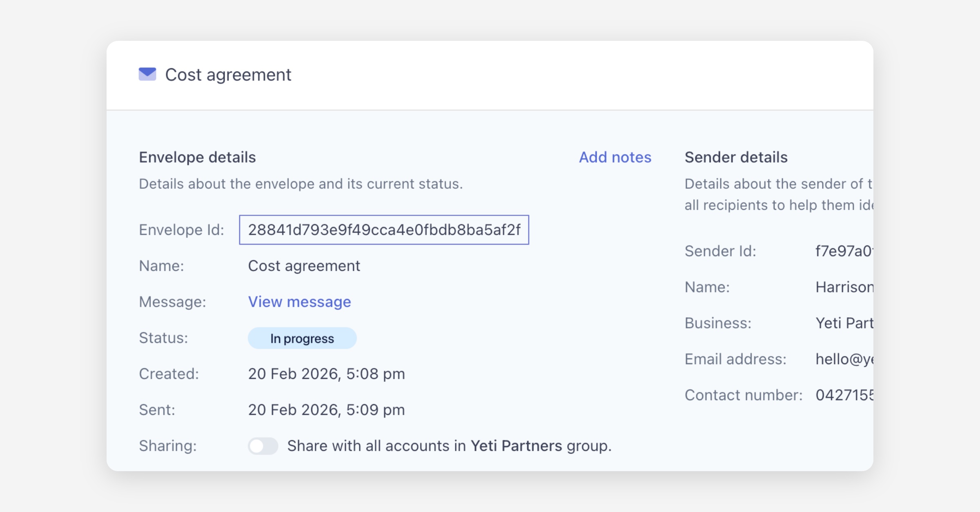
Task: Click the Sender Id value f7e97a0
Action: pyautogui.click(x=844, y=251)
